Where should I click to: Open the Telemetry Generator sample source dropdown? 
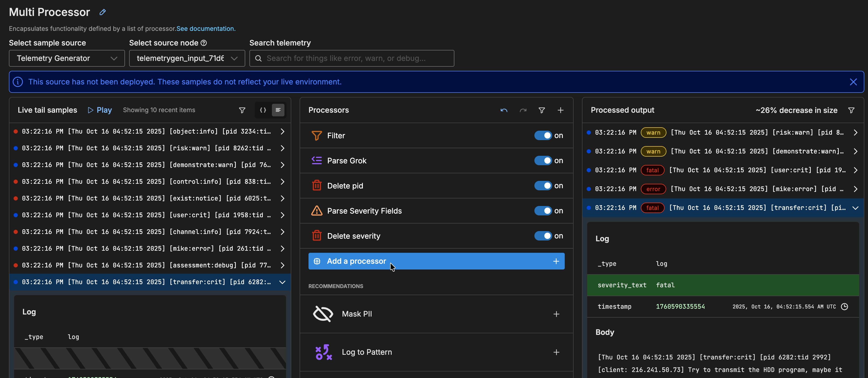pyautogui.click(x=67, y=58)
